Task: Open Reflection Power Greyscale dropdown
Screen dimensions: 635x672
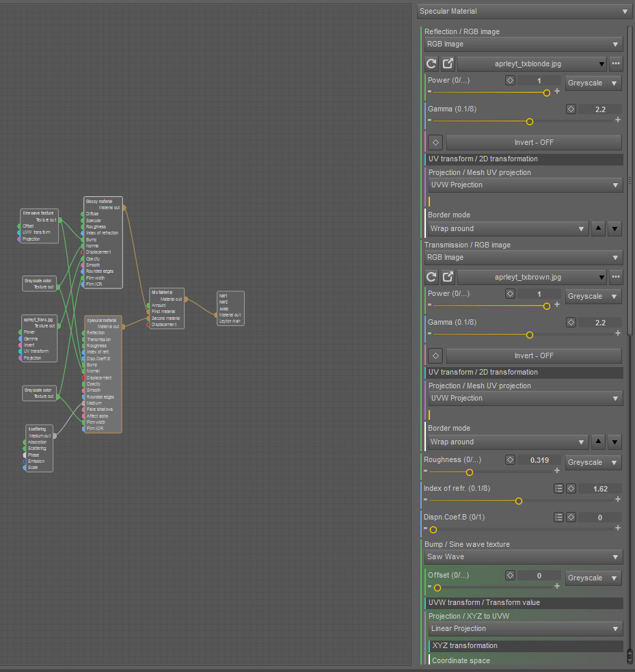Action: point(593,83)
